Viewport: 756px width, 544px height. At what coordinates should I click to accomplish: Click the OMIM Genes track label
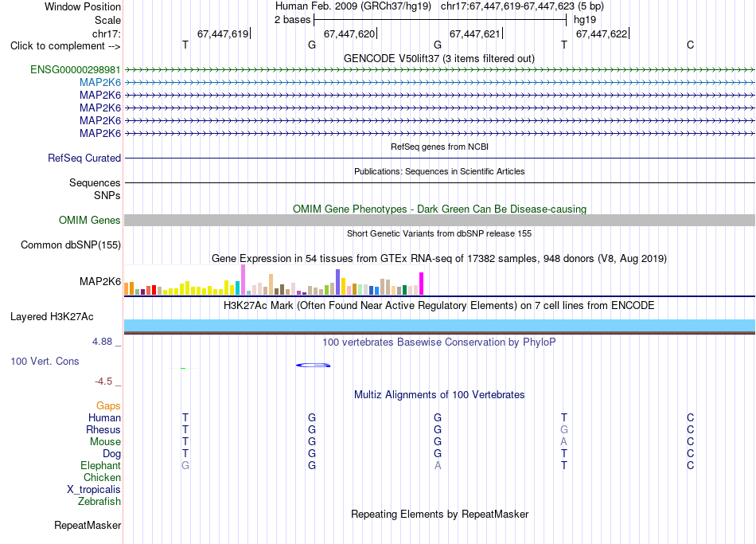tap(90, 220)
